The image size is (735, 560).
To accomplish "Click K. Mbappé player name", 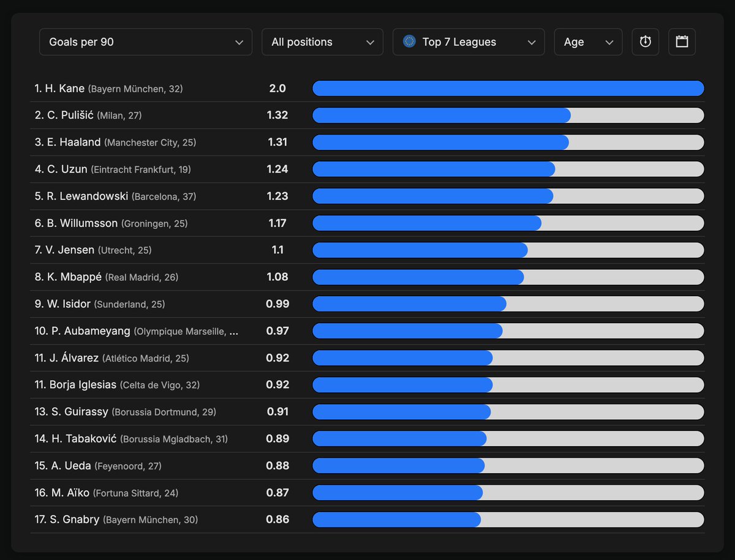I will 73,277.
